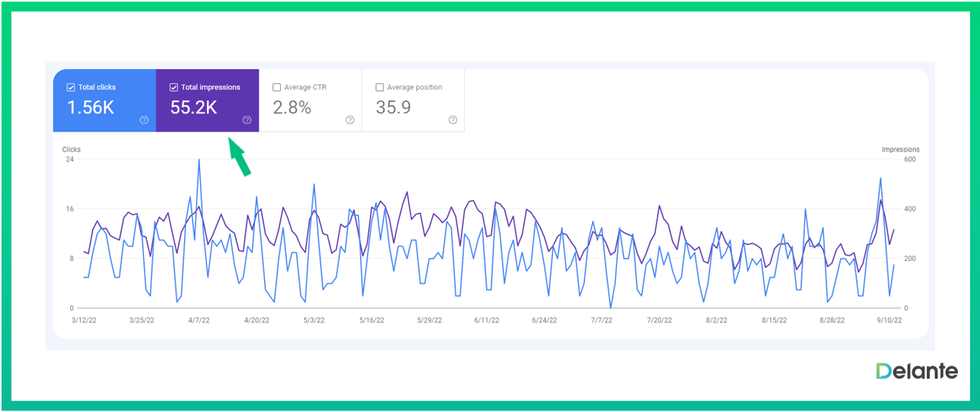The width and height of the screenshot is (980, 412).
Task: Select the 55.2K total impressions value
Action: (x=193, y=108)
